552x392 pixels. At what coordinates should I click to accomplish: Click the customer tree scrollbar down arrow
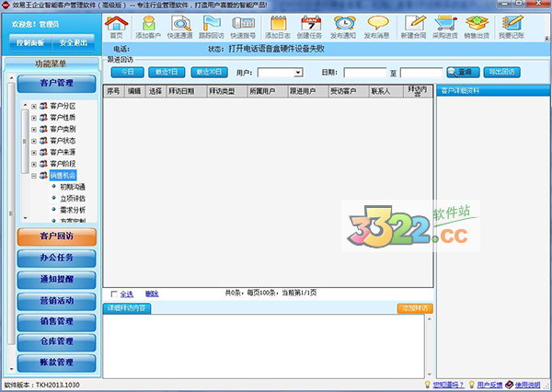25,218
